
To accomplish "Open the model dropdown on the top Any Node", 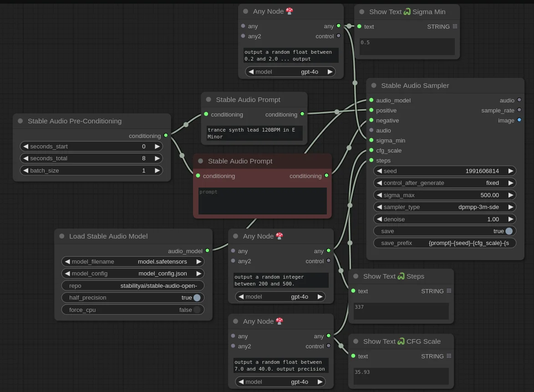I will pyautogui.click(x=290, y=72).
